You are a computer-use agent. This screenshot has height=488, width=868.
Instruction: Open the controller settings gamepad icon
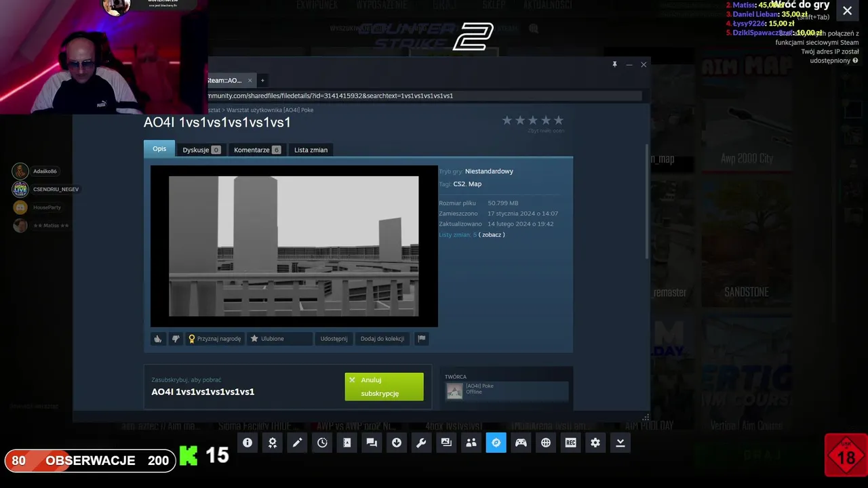[x=521, y=443]
